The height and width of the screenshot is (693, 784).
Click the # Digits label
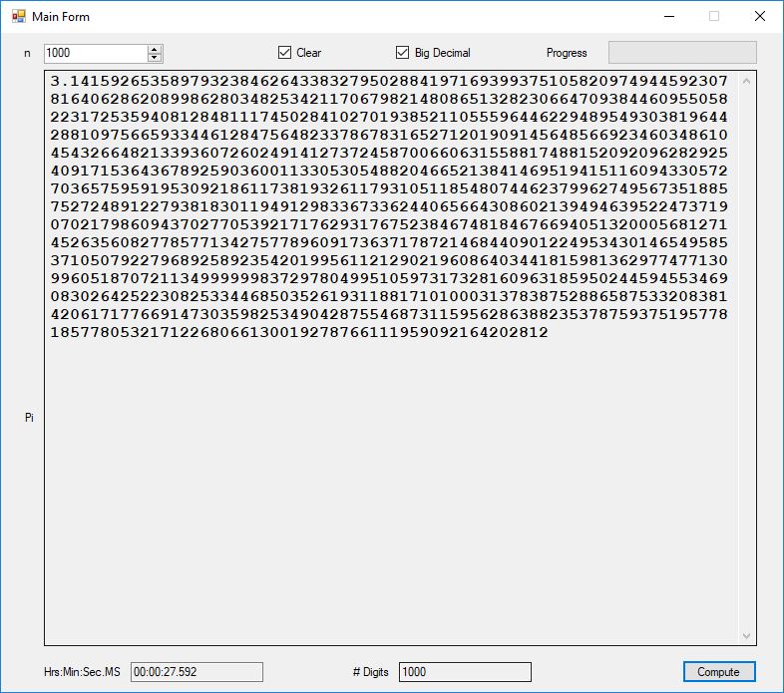370,672
